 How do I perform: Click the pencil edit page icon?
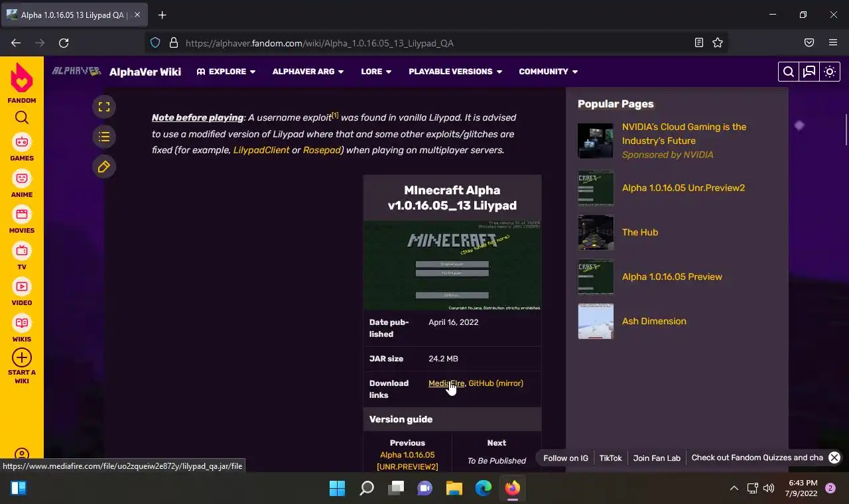click(x=104, y=167)
